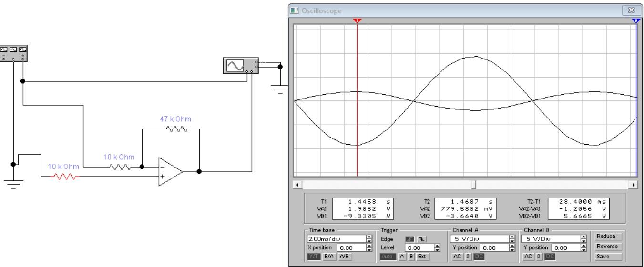Image resolution: width=644 pixels, height=267 pixels.
Task: Switch display mode to B/A
Action: (x=329, y=257)
